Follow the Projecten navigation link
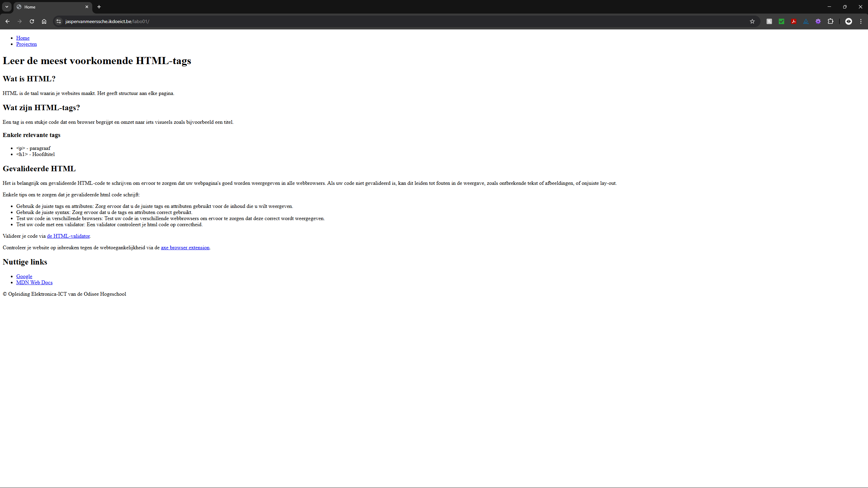 [26, 44]
